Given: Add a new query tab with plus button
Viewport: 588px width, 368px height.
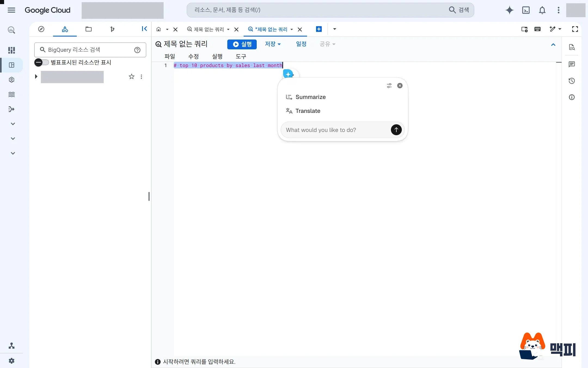Looking at the screenshot, I should 319,29.
